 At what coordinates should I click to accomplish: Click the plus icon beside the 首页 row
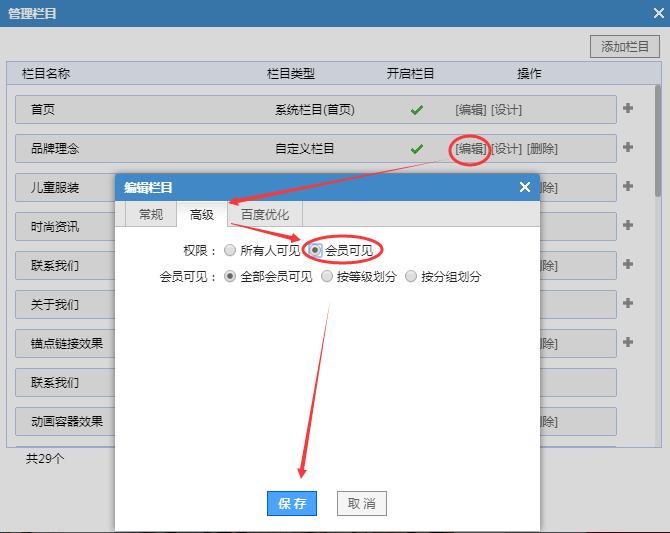click(x=628, y=108)
